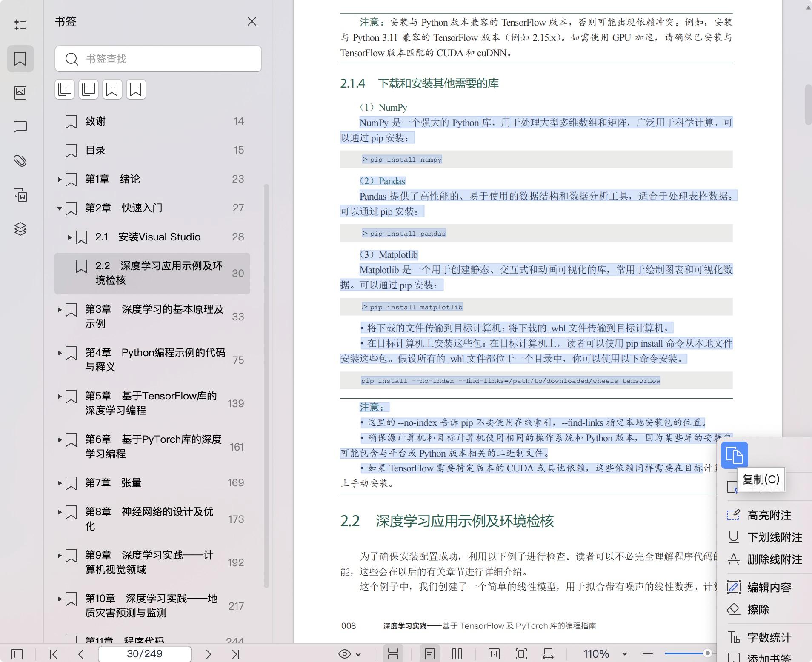The image size is (812, 662).
Task: Close the 书签 bookmarks panel
Action: tap(252, 21)
